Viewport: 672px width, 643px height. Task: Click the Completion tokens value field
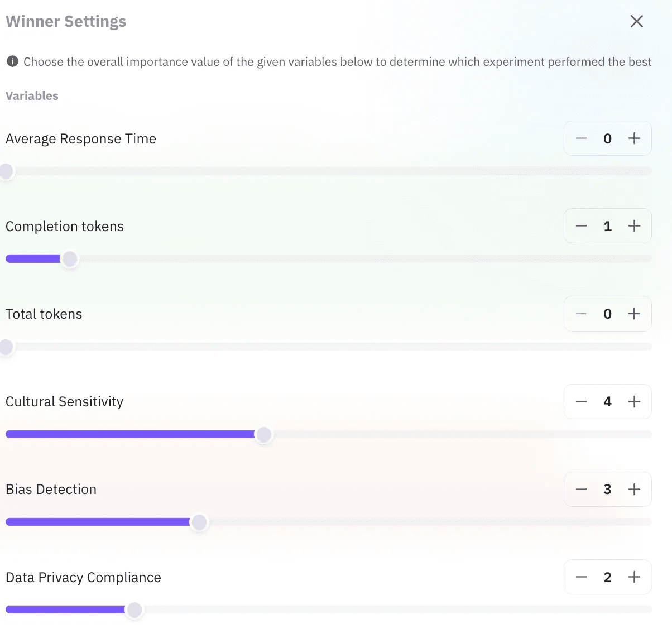pyautogui.click(x=608, y=226)
